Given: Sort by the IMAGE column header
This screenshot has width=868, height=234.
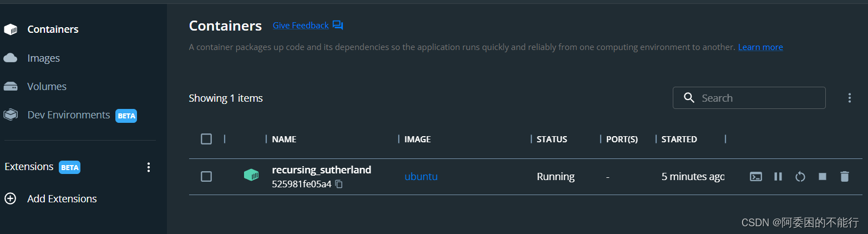Looking at the screenshot, I should click(x=418, y=139).
